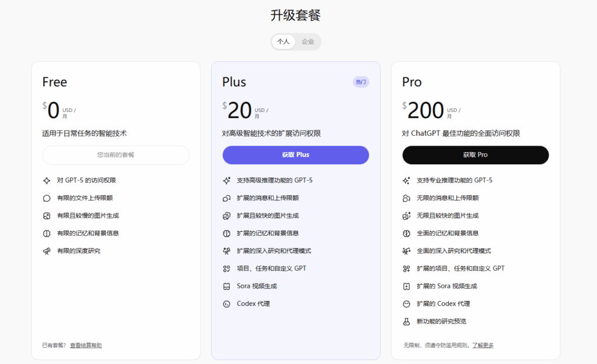Viewport: 597px width, 364px height.
Task: Switch to the 企业 plan tab
Action: pos(308,41)
